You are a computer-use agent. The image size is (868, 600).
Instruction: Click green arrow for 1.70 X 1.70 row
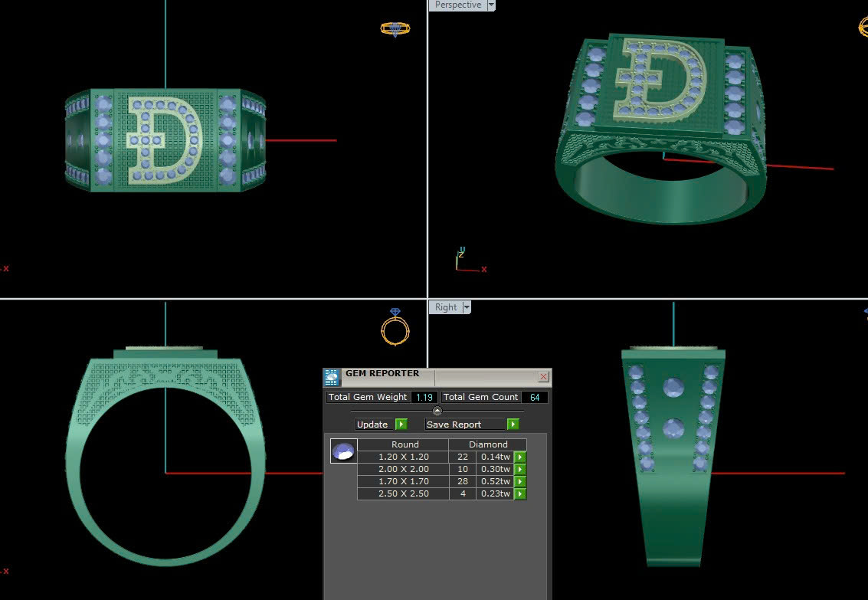pyautogui.click(x=520, y=482)
